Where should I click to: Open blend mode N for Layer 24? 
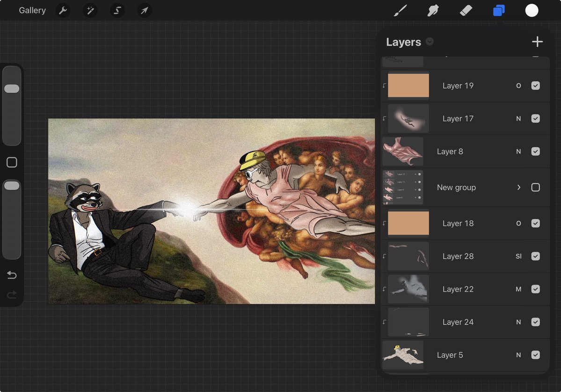(x=518, y=322)
